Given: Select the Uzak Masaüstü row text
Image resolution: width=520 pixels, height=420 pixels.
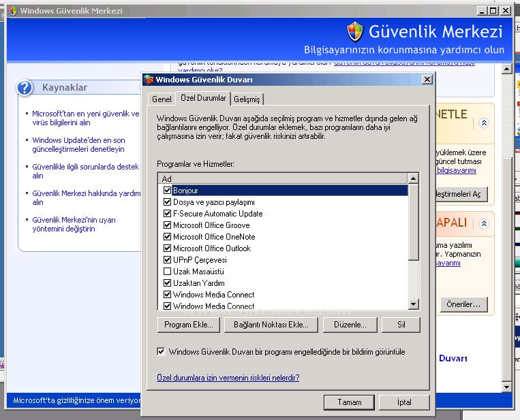Looking at the screenshot, I should pyautogui.click(x=198, y=272).
